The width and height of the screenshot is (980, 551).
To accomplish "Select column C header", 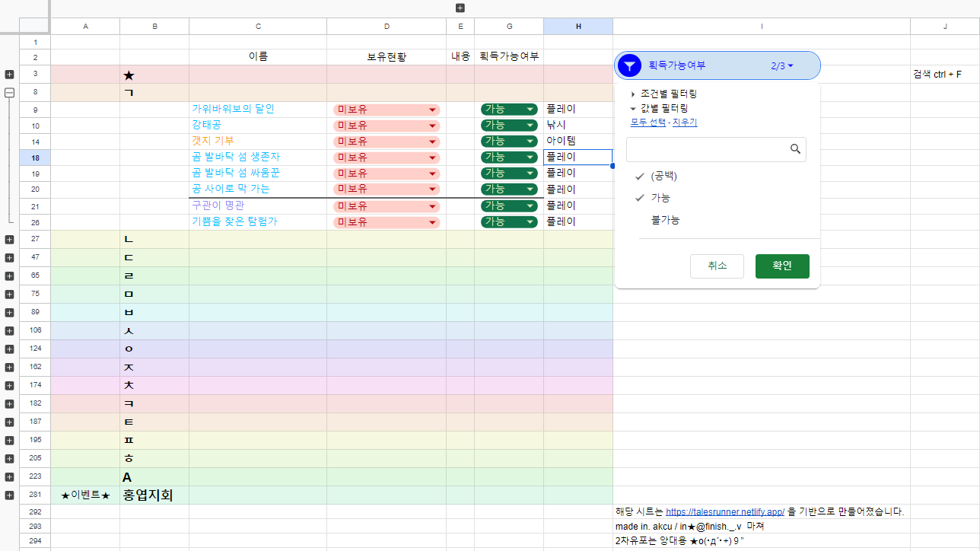I will (258, 27).
